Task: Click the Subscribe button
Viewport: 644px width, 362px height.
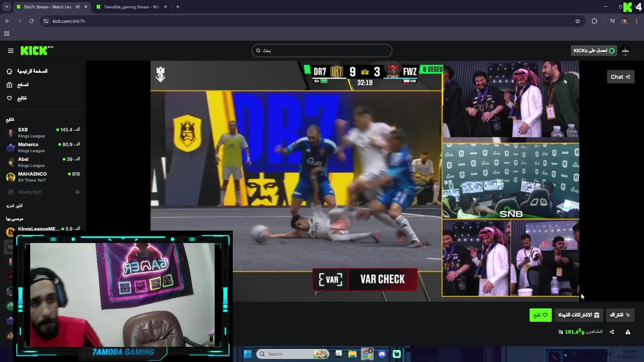Action: [x=620, y=315]
